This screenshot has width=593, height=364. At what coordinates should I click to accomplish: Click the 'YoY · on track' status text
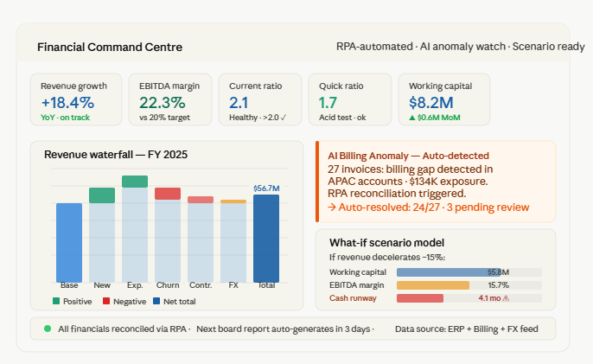click(65, 118)
